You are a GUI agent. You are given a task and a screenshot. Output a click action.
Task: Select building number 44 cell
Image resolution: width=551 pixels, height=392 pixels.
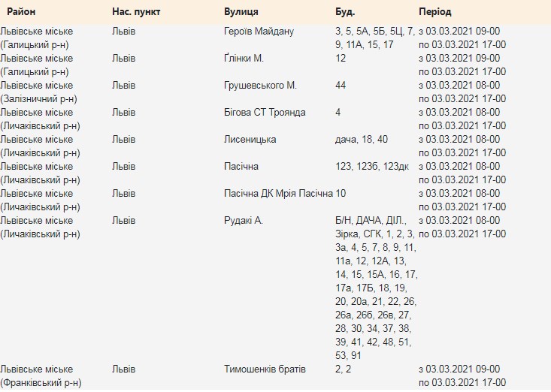tap(341, 85)
